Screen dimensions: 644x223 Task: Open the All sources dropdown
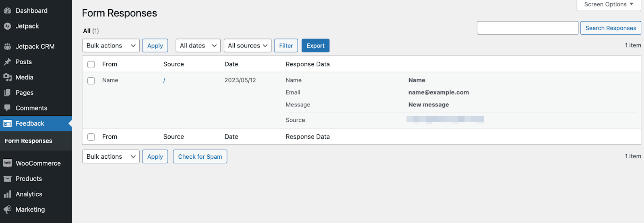pos(247,46)
